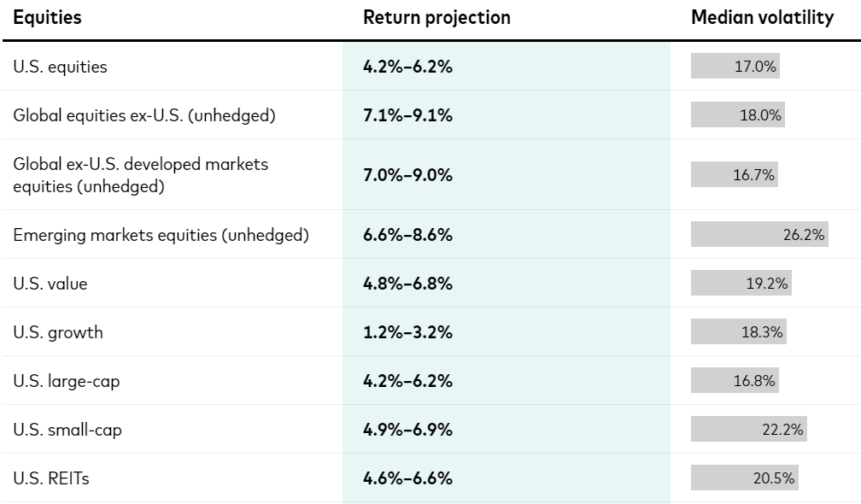The width and height of the screenshot is (861, 504).
Task: Click the 26.2% volatility bar
Action: click(760, 235)
